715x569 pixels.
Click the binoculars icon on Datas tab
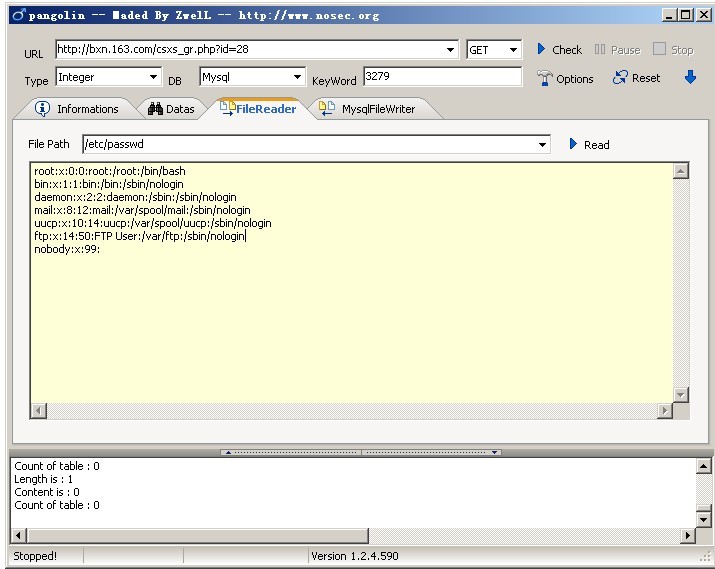click(x=155, y=109)
